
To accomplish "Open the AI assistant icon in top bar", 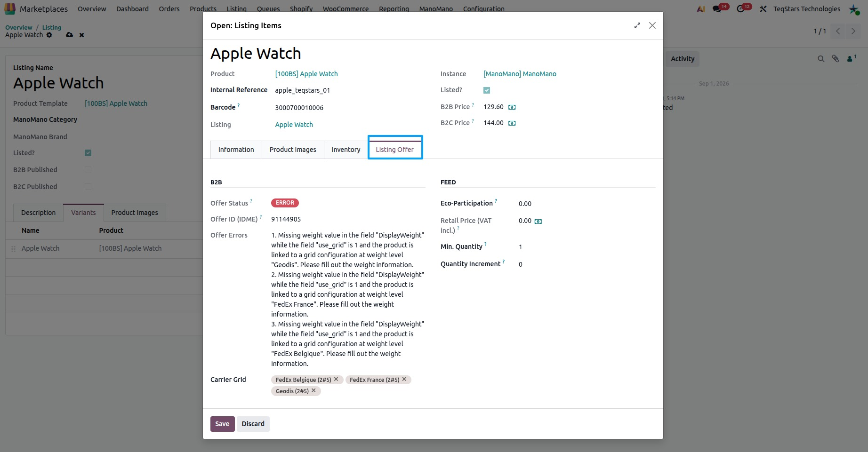I will click(x=700, y=9).
